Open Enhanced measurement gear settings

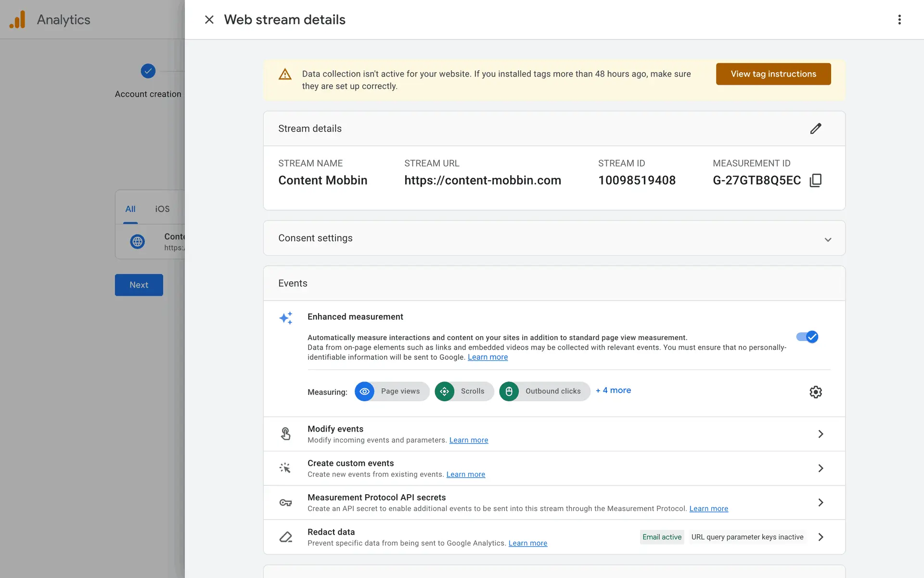coord(815,392)
